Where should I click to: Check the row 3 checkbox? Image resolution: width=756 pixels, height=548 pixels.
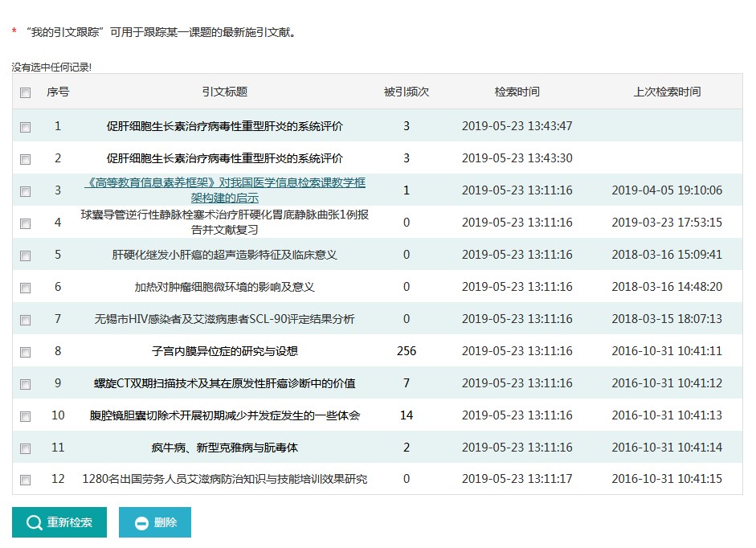click(x=26, y=191)
